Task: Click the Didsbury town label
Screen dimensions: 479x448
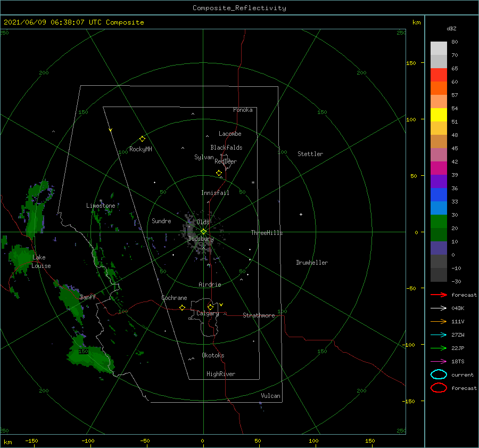Action: click(x=201, y=239)
